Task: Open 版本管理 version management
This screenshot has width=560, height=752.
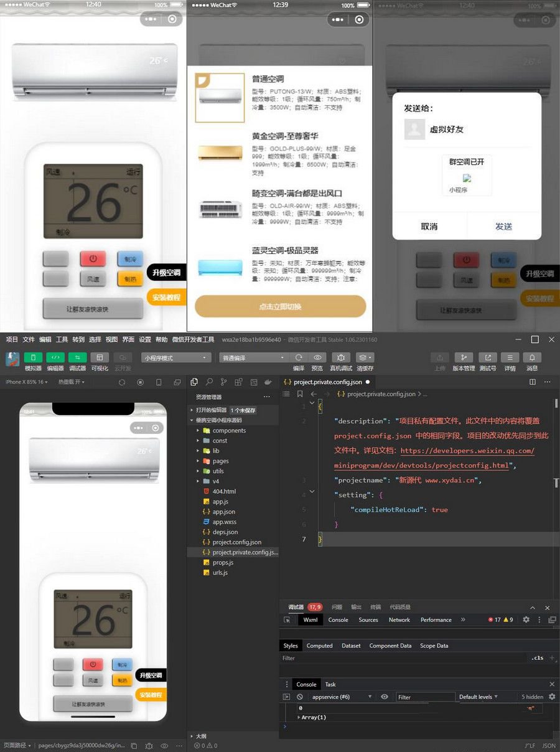Action: pyautogui.click(x=463, y=357)
